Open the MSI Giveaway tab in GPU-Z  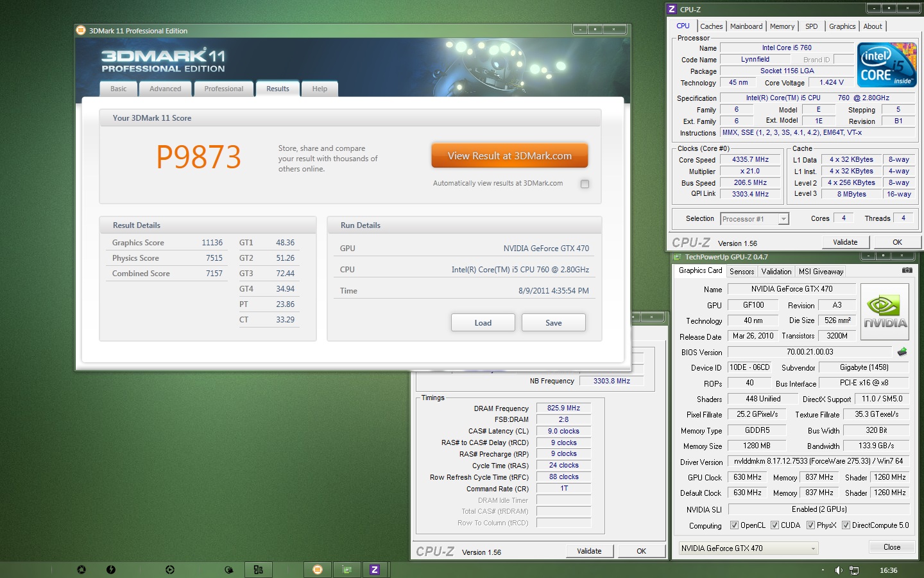[821, 272]
